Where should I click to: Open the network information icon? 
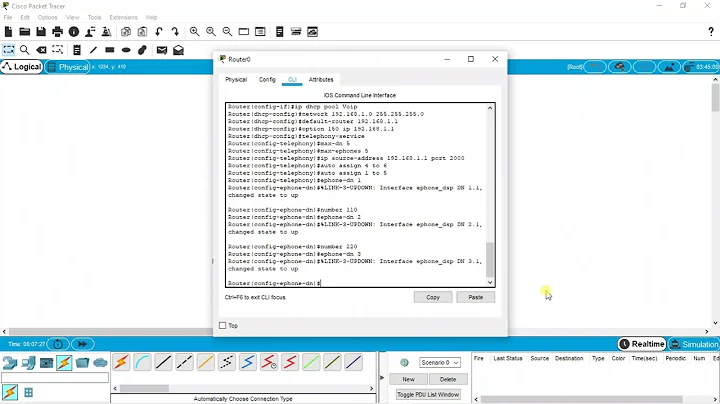click(x=74, y=32)
